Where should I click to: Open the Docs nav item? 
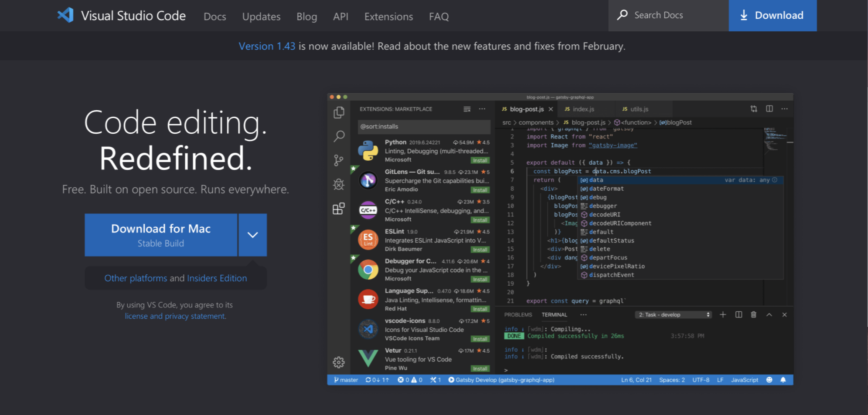pos(215,17)
